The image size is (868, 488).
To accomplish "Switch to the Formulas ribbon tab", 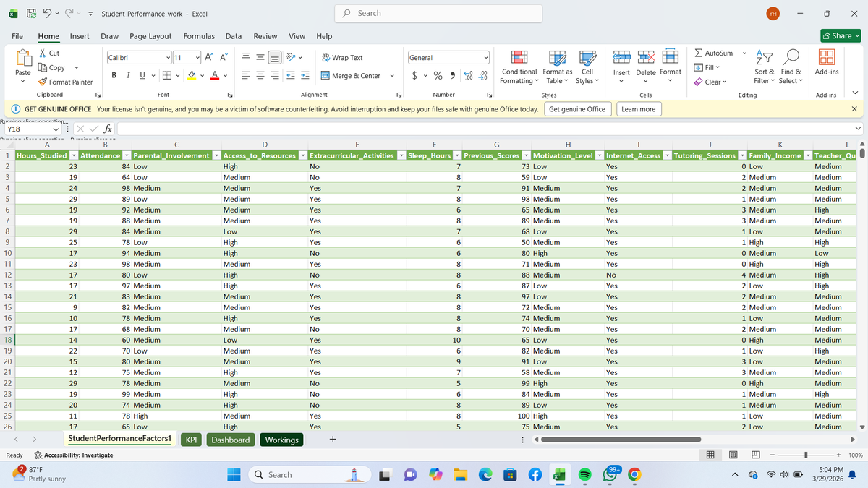I will (199, 36).
